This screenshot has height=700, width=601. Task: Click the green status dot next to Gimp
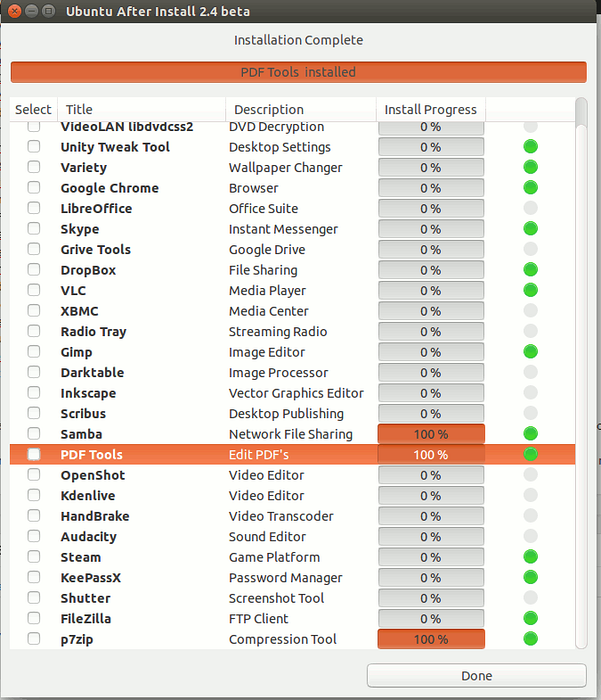pos(530,352)
